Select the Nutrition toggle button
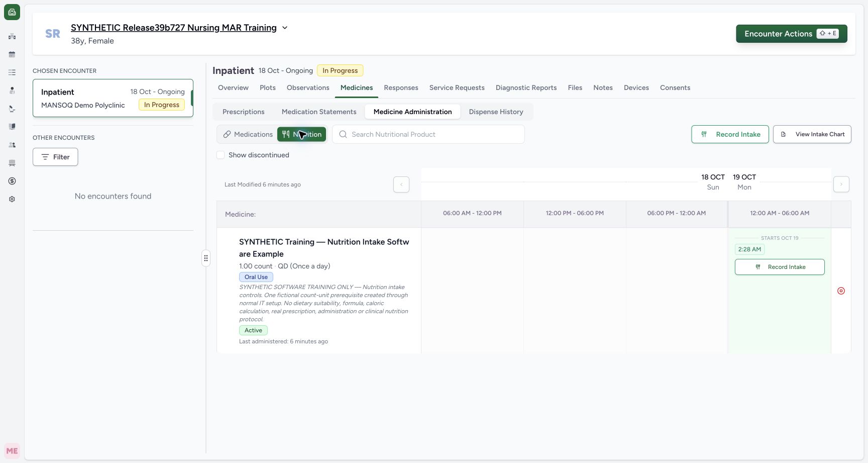868x463 pixels. click(301, 134)
